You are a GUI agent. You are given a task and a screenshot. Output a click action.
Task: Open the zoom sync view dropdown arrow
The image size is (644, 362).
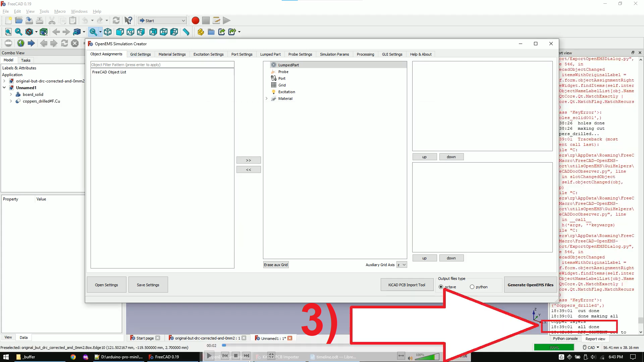(100, 32)
